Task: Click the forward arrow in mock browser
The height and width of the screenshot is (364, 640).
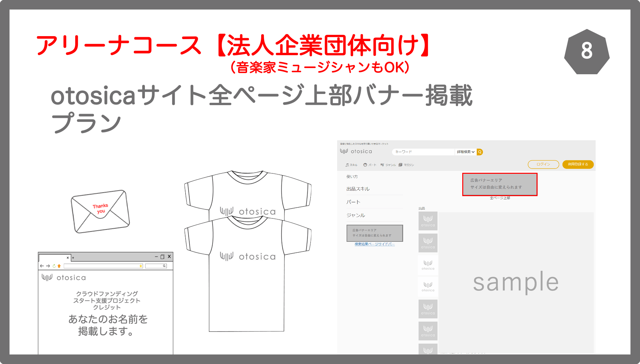Action: [x=48, y=266]
